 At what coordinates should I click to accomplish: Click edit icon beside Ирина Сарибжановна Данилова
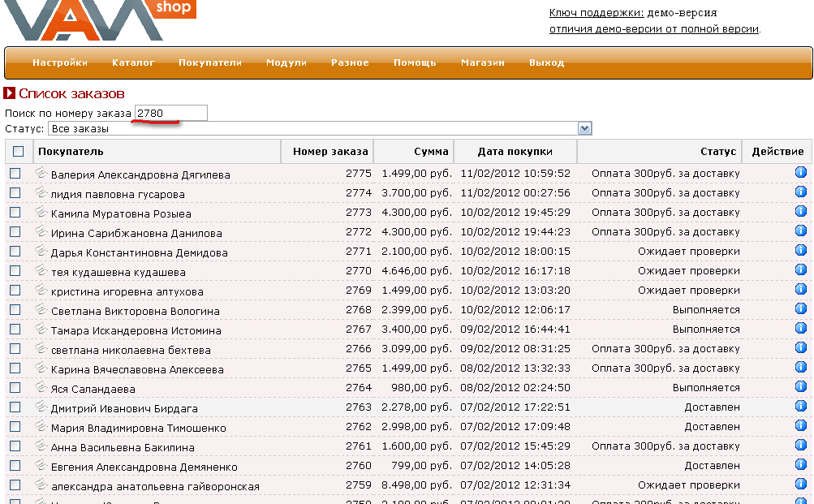coord(41,231)
